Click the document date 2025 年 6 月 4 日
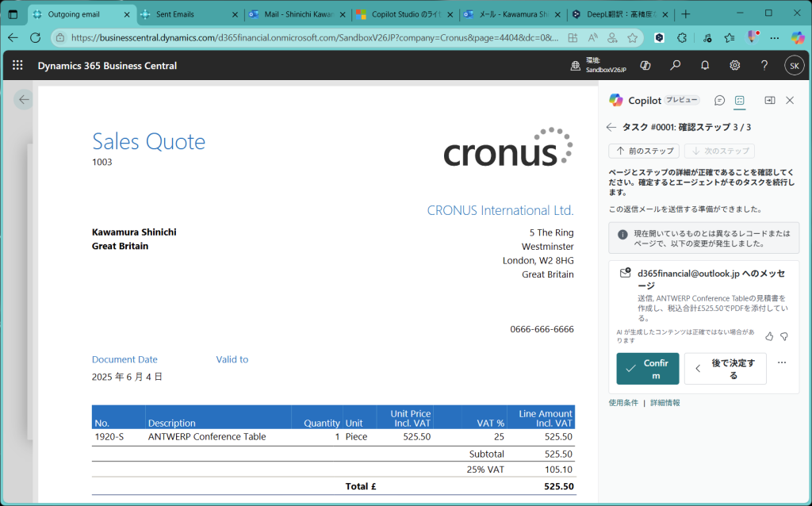The image size is (812, 506). 127,377
